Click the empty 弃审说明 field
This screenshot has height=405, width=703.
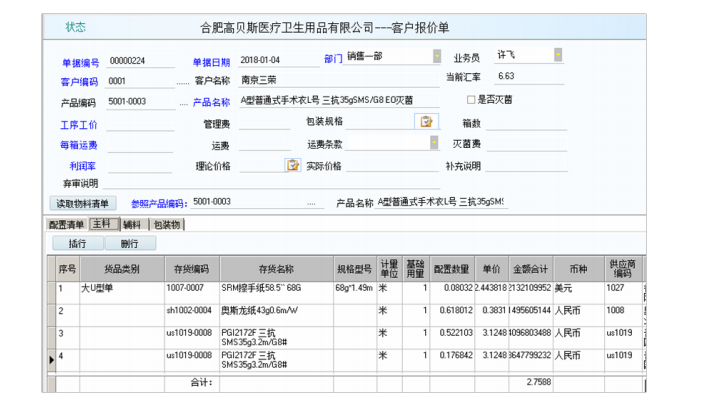pyautogui.click(x=271, y=183)
